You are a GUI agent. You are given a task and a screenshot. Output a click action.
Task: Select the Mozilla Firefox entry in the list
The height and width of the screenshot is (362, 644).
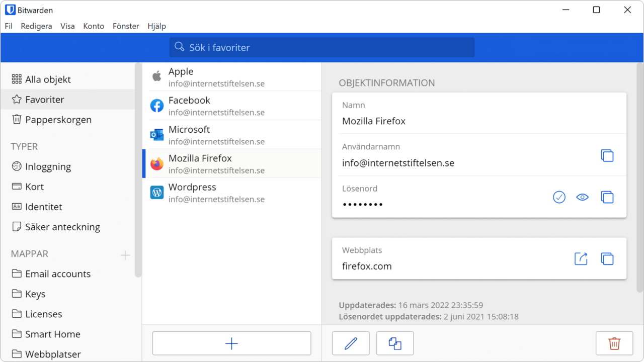click(232, 163)
